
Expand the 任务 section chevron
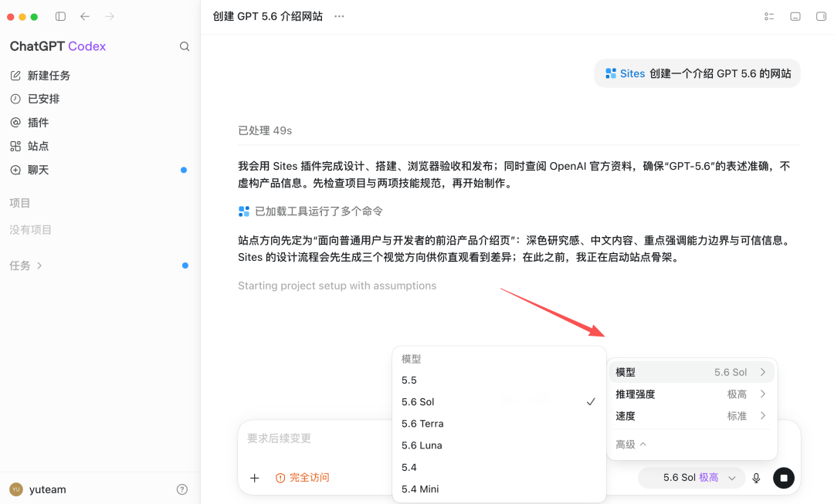tap(39, 266)
